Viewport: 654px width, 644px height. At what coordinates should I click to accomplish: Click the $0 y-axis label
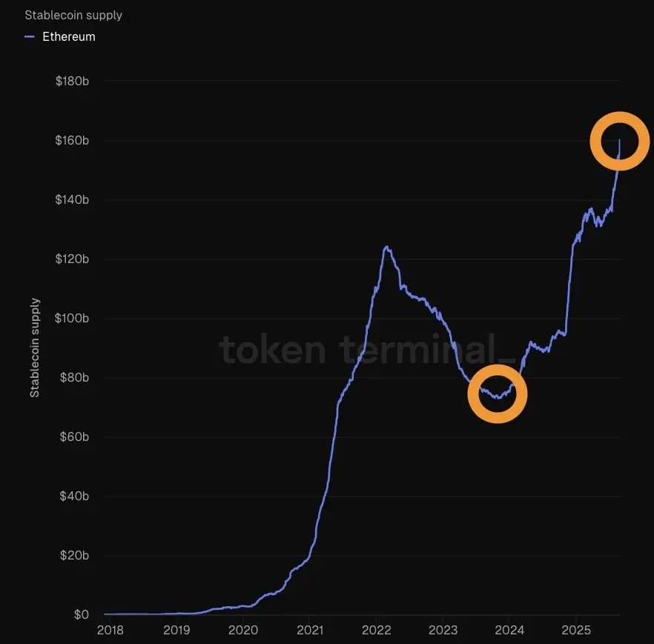pos(82,614)
